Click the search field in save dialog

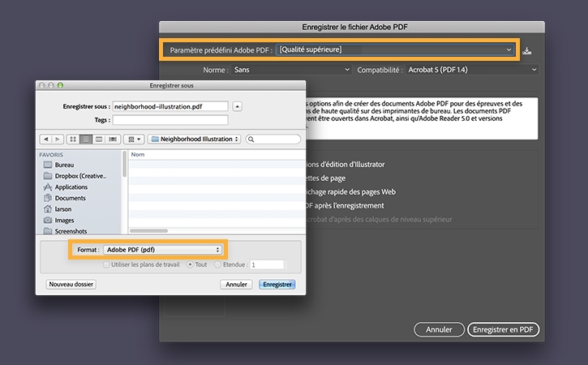coord(273,140)
